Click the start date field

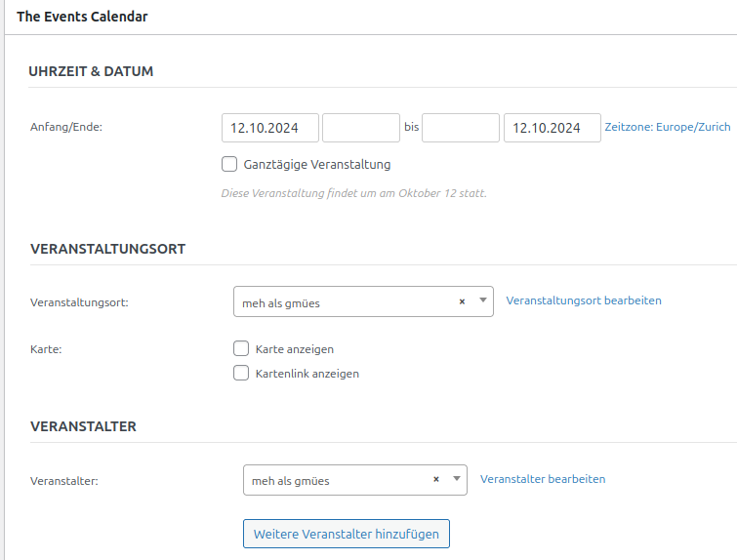[x=270, y=128]
